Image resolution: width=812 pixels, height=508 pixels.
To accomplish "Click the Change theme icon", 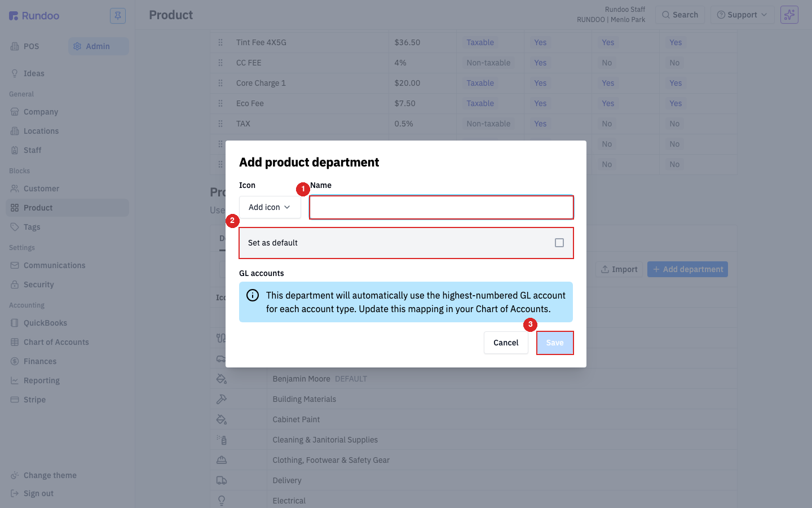I will 15,475.
